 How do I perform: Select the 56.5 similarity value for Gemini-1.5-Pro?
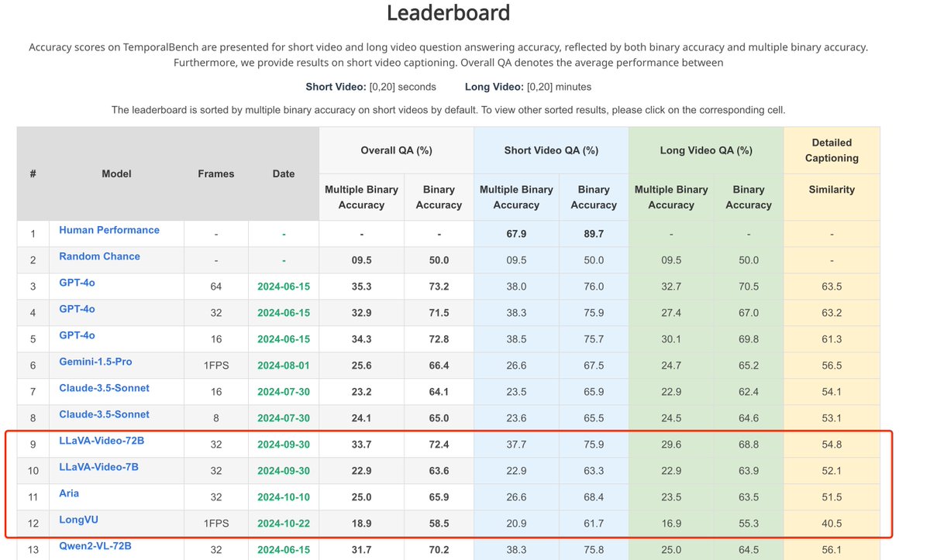pos(832,366)
